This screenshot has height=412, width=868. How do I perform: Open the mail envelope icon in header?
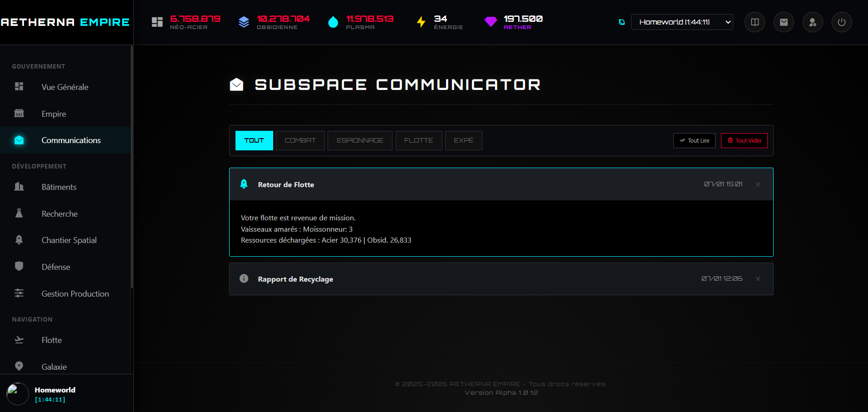pos(784,22)
